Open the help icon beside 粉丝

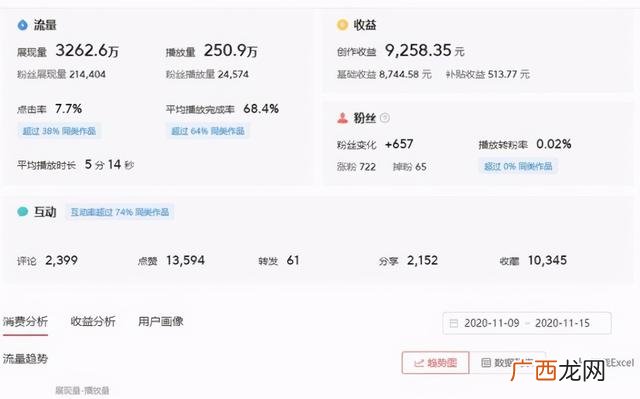[x=384, y=118]
